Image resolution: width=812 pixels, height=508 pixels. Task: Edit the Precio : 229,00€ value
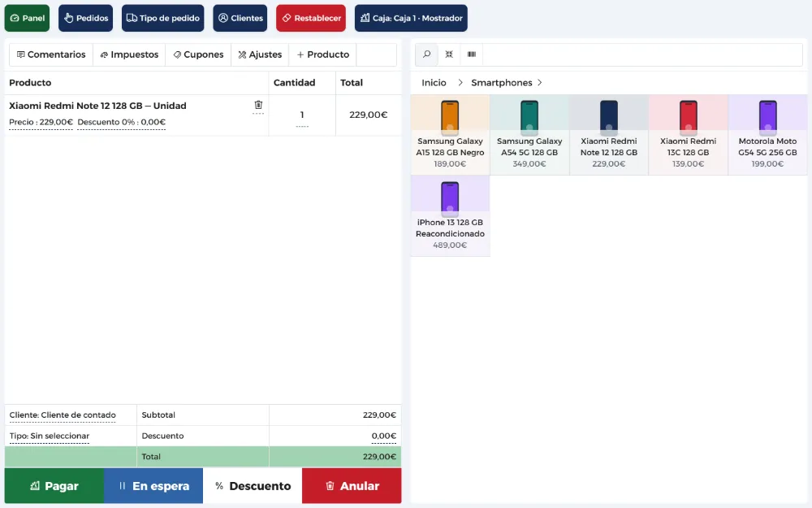click(41, 123)
